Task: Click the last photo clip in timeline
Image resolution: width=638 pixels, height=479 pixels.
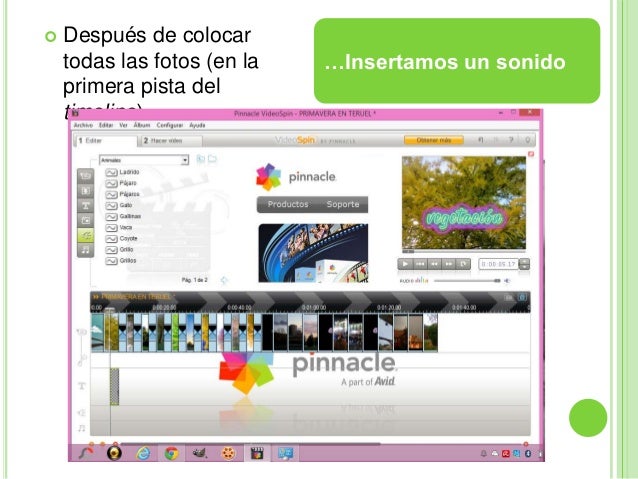Action: [430, 332]
